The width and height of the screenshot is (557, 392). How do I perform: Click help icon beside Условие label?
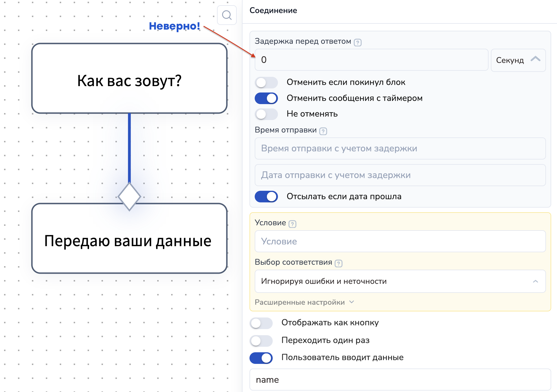coord(292,224)
